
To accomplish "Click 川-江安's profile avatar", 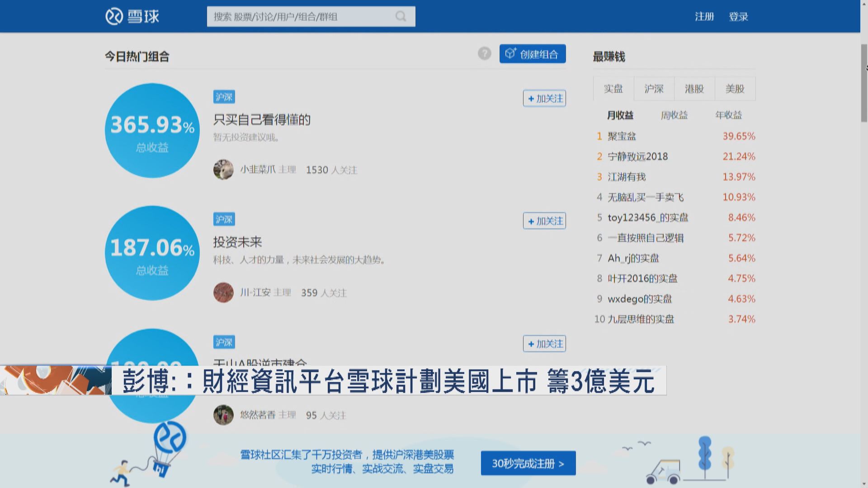I will tap(223, 292).
